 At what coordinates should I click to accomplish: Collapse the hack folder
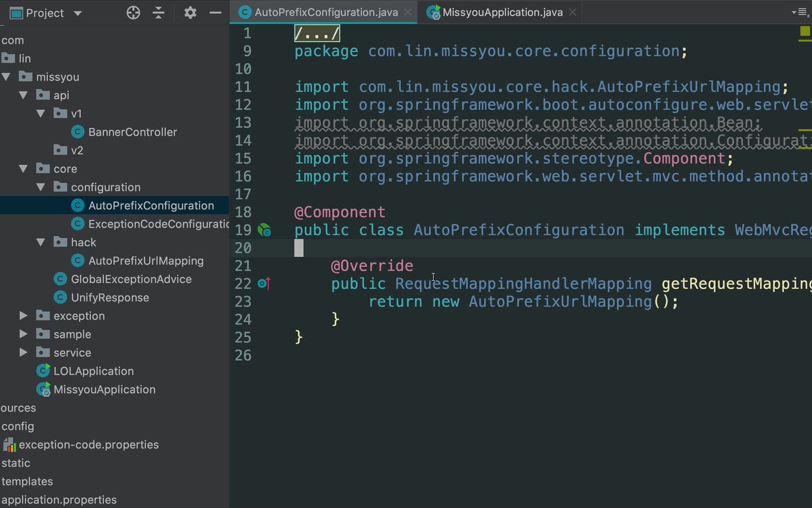tap(41, 242)
